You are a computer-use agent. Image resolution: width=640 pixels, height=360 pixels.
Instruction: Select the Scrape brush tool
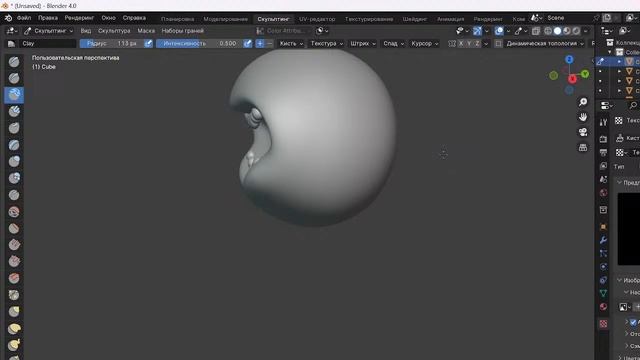coord(14,261)
